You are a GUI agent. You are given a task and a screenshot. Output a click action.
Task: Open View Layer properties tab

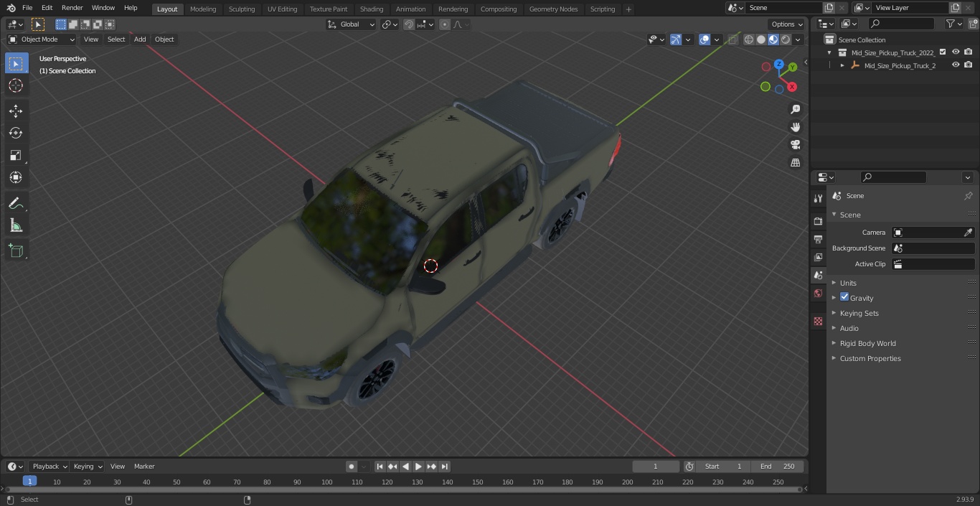point(818,257)
